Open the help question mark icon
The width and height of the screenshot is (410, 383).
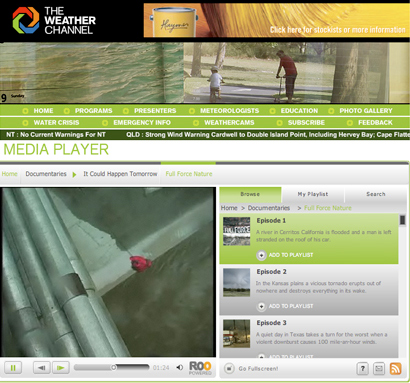click(363, 368)
